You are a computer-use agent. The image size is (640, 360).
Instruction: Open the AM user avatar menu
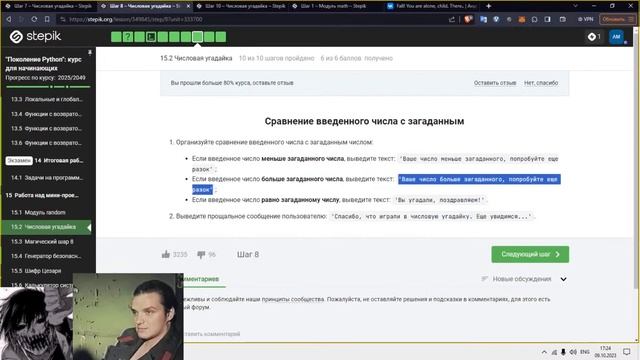pyautogui.click(x=616, y=37)
